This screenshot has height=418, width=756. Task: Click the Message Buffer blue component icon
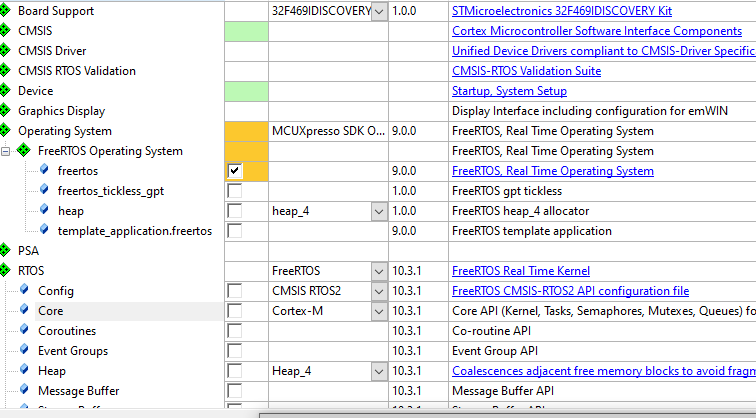click(x=24, y=390)
